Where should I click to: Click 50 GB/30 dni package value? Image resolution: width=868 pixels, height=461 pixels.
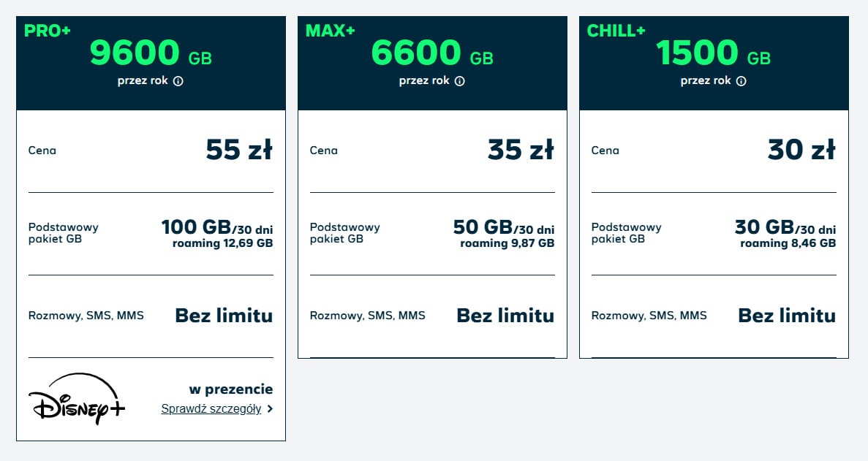point(504,227)
